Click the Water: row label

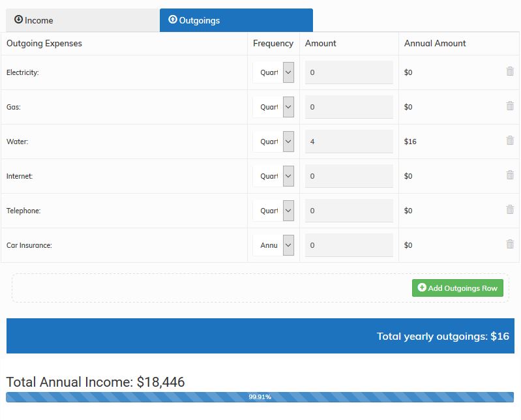tap(17, 142)
